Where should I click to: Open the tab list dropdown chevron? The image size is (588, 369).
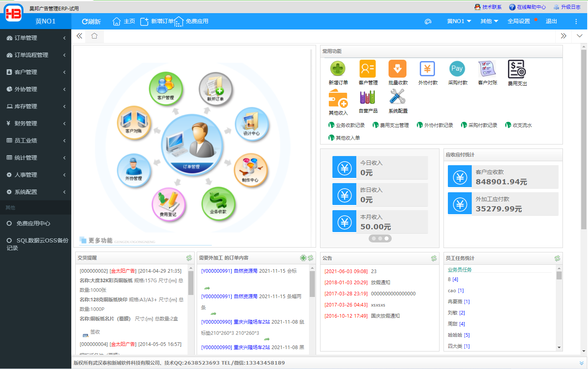click(x=580, y=36)
